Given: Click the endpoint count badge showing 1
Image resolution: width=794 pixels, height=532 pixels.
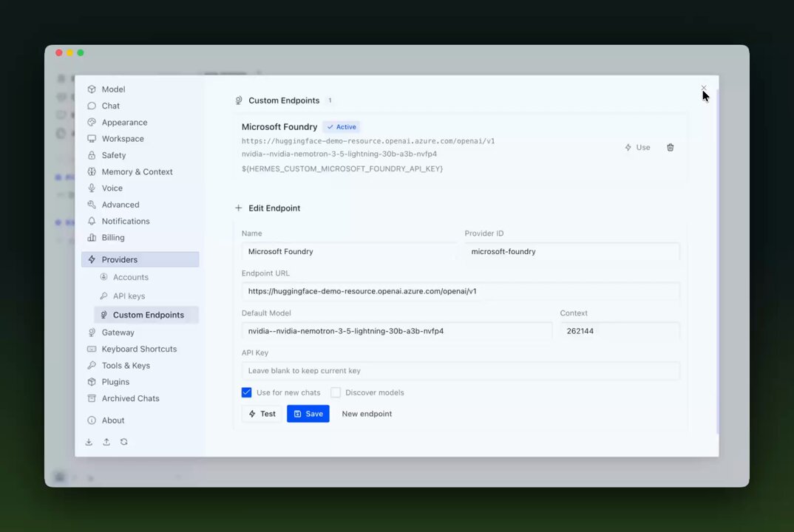Looking at the screenshot, I should [330, 100].
